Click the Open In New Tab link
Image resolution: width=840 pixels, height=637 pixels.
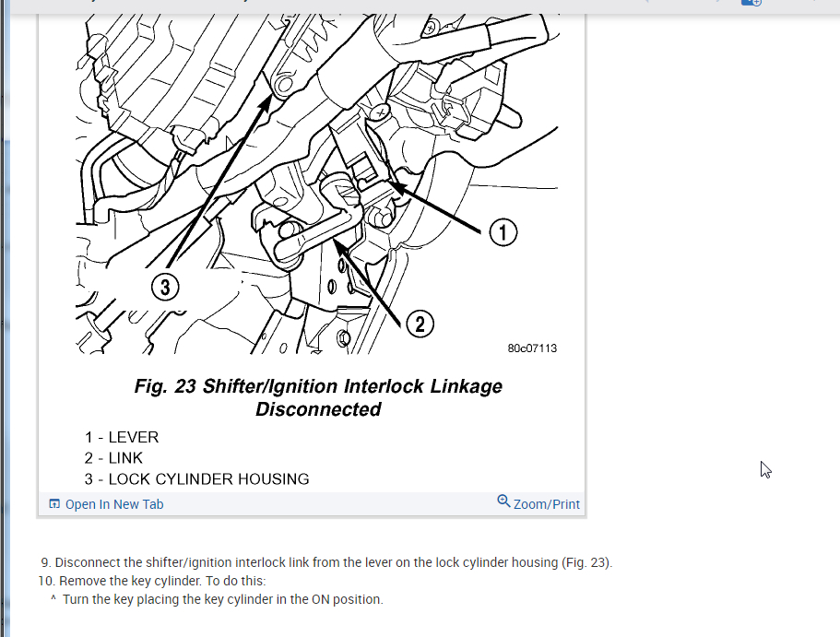[x=114, y=504]
